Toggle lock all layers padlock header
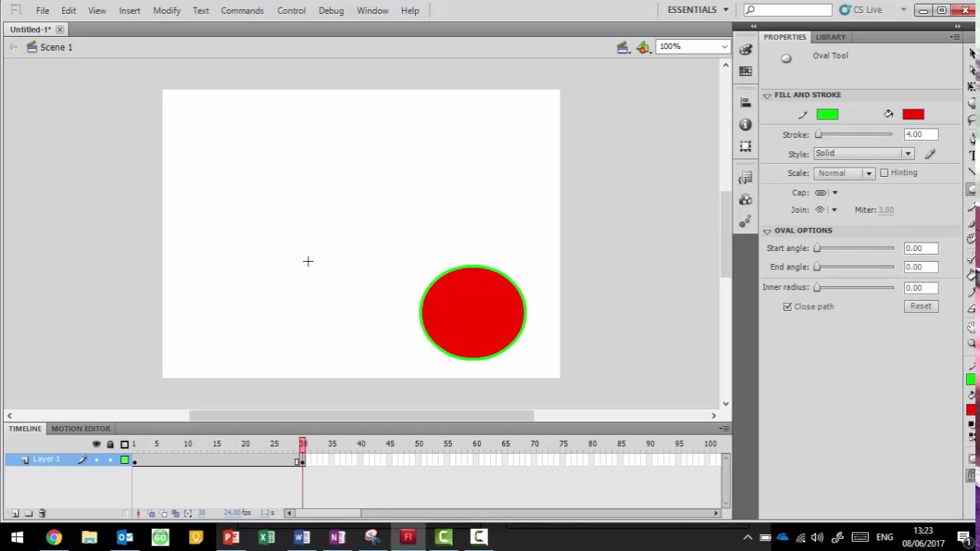 coord(110,444)
